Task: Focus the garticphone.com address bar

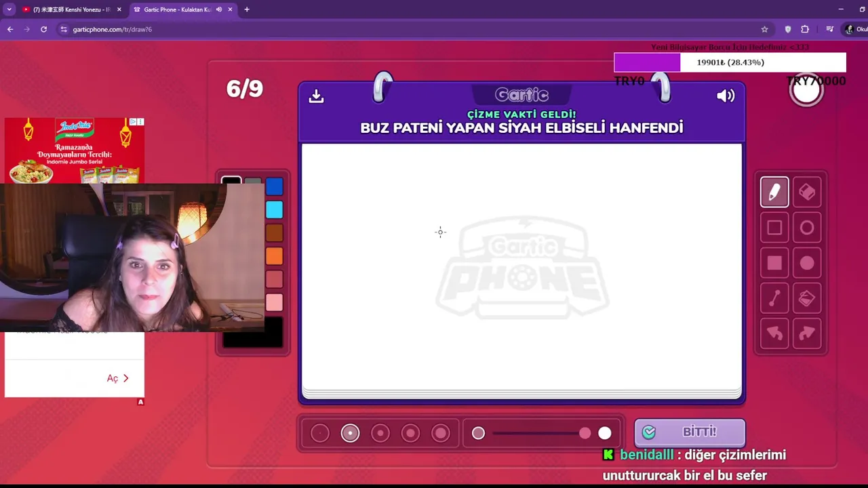Action: click(x=407, y=29)
